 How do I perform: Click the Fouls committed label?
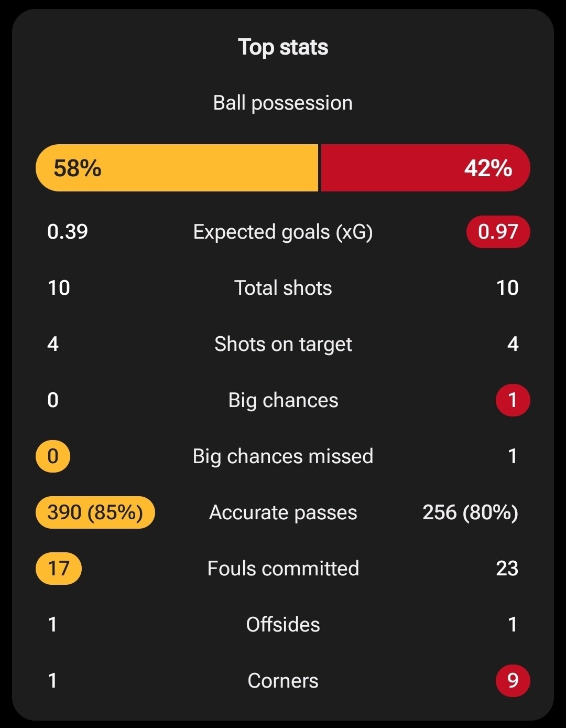tap(283, 569)
